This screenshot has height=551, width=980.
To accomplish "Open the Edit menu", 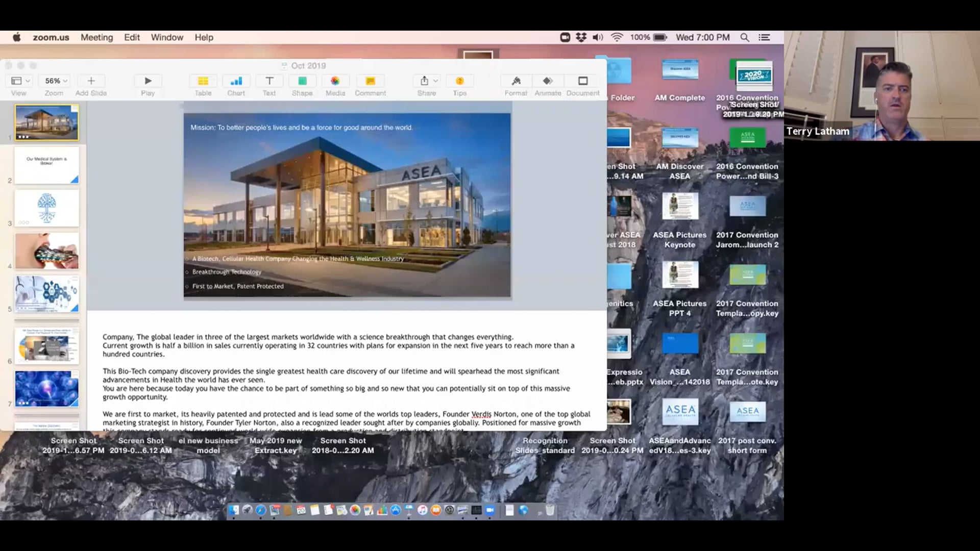I will [132, 37].
